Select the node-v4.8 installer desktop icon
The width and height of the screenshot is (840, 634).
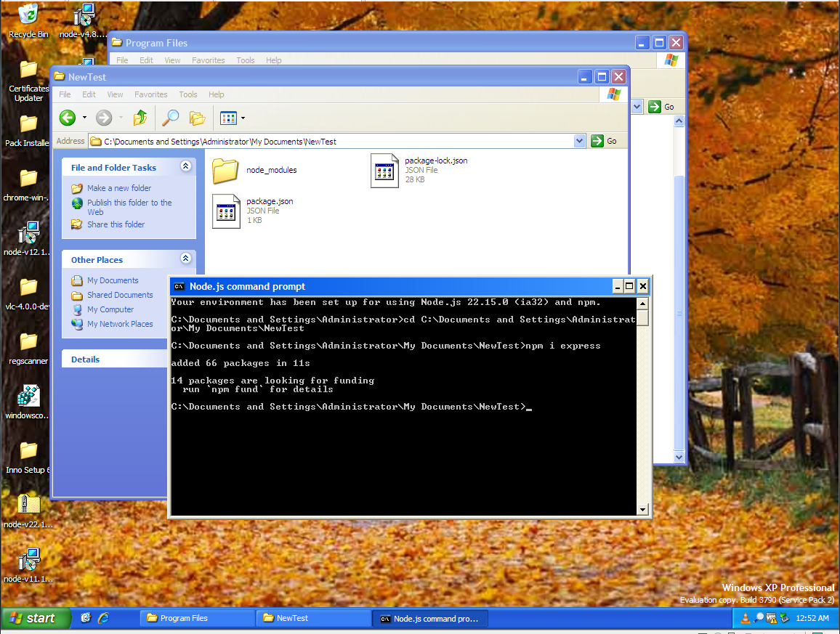[x=83, y=15]
